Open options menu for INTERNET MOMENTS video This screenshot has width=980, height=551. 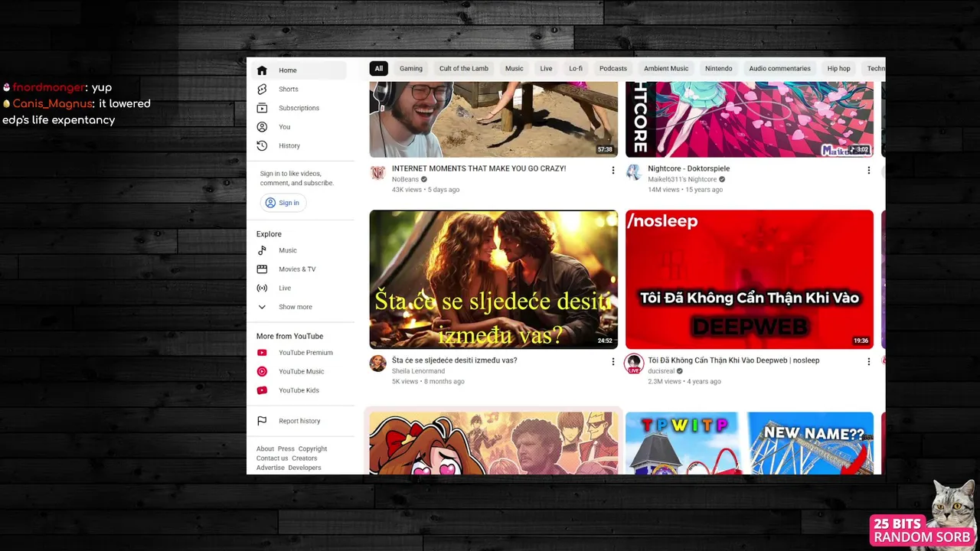coord(612,171)
